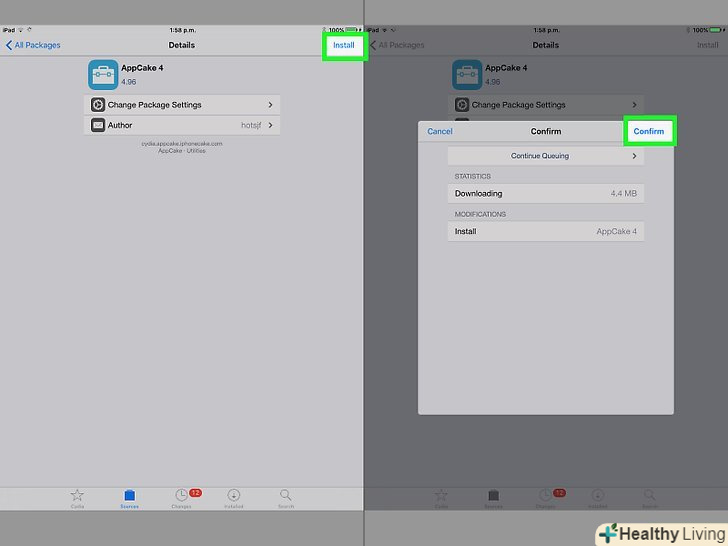The height and width of the screenshot is (546, 728).
Task: Click the 4.96 version number on left screen
Action: (129, 82)
